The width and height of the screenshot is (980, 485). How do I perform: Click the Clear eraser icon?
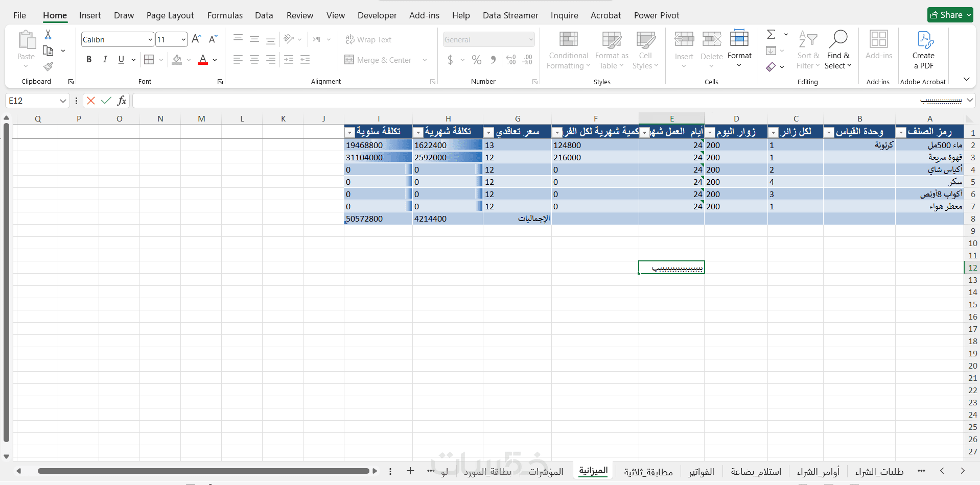click(771, 67)
